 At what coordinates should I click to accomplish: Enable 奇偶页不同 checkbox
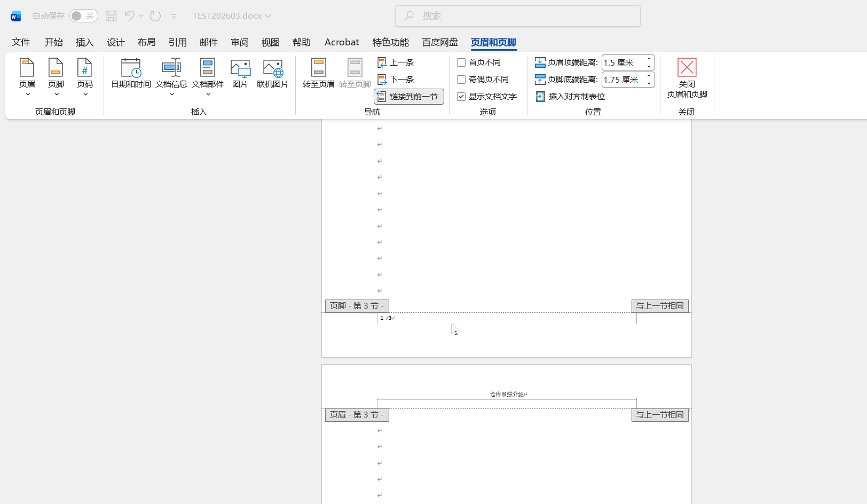pyautogui.click(x=461, y=80)
